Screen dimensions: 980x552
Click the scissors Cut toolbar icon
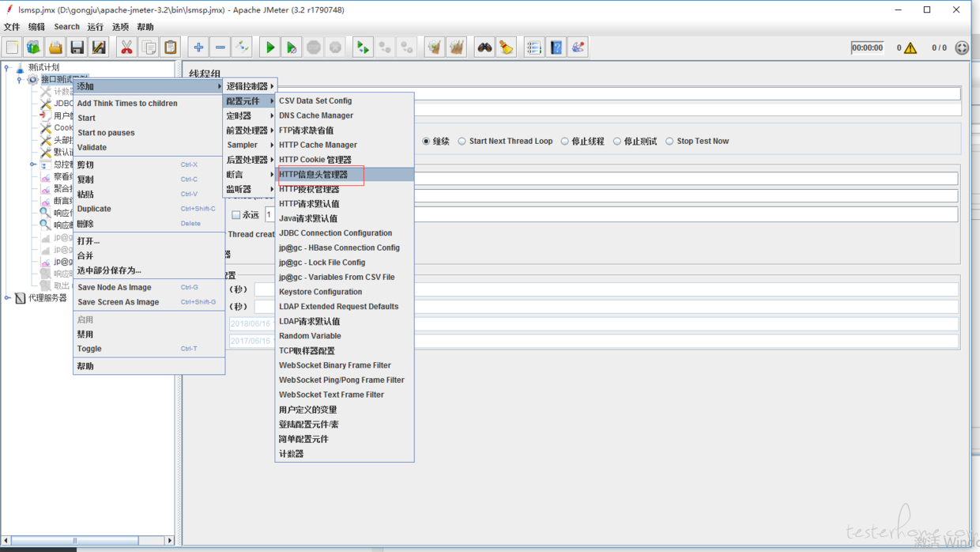126,47
